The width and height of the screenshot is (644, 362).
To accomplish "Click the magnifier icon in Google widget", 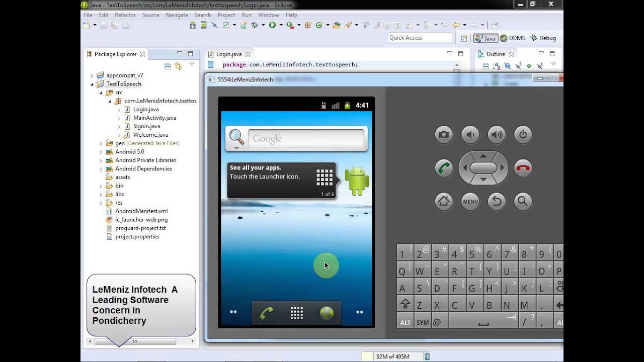I will (x=236, y=137).
